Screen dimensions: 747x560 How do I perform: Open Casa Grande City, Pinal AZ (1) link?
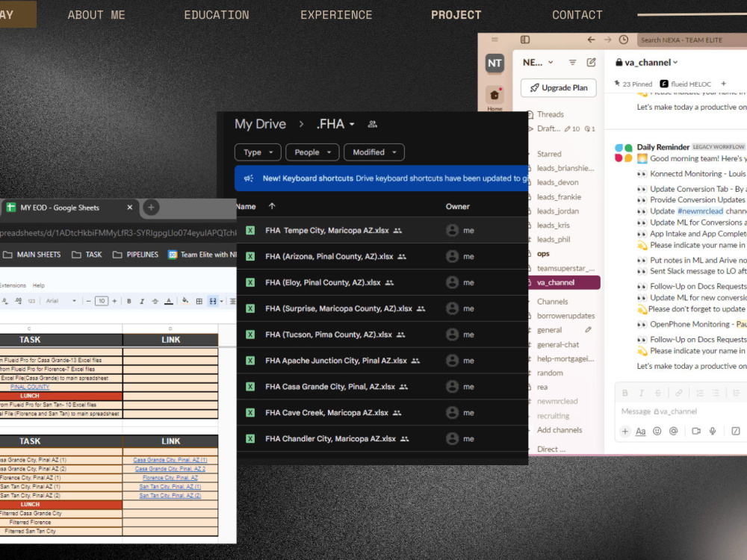[x=170, y=460]
